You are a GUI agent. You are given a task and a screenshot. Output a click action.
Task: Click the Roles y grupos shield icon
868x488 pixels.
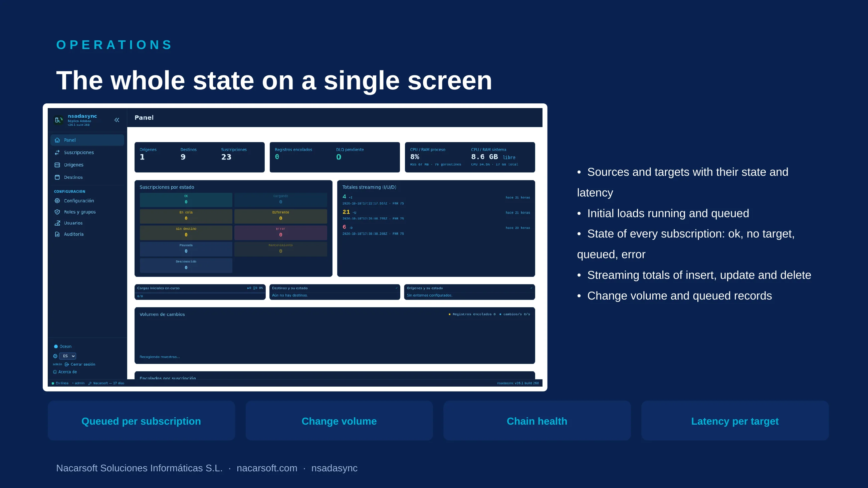(x=57, y=212)
